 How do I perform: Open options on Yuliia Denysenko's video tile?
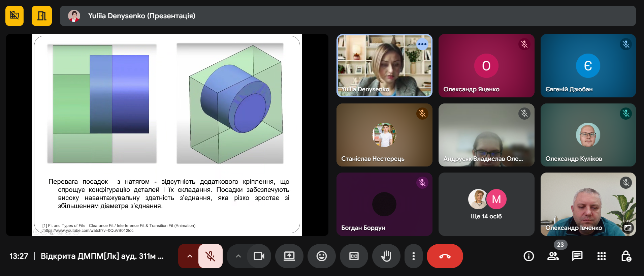click(x=422, y=44)
